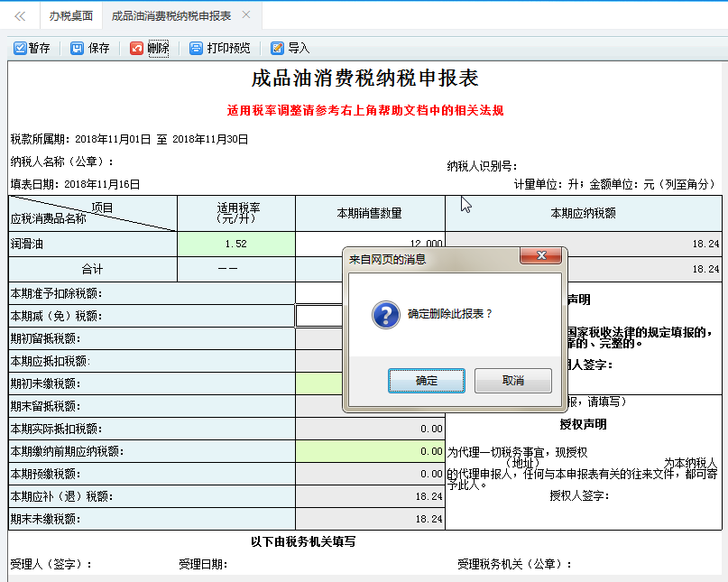Viewport: 728px width, 582px height.
Task: Cancel deletion with the 取消 button
Action: pyautogui.click(x=512, y=381)
